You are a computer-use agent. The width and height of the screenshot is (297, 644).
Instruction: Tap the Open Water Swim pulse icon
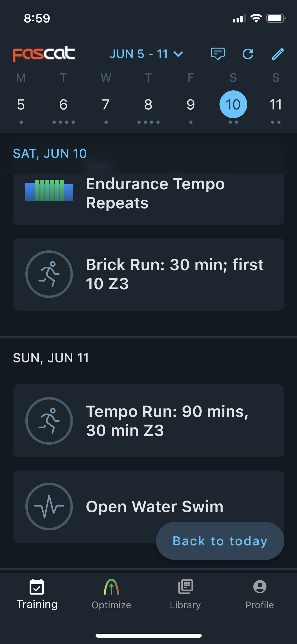49,507
